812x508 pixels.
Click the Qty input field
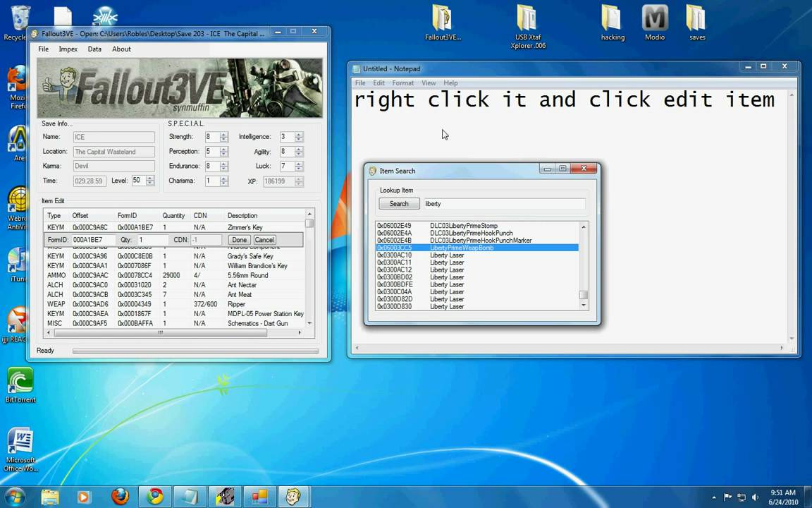point(152,240)
